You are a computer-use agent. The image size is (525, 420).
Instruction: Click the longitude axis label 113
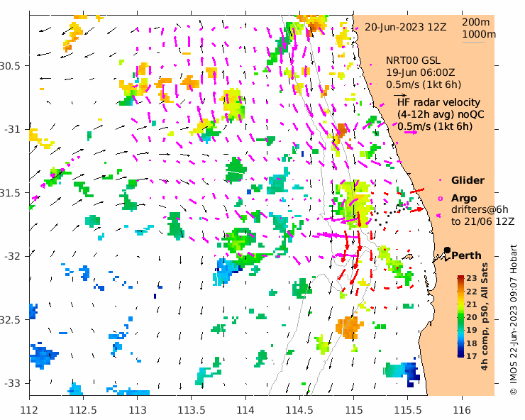137,410
